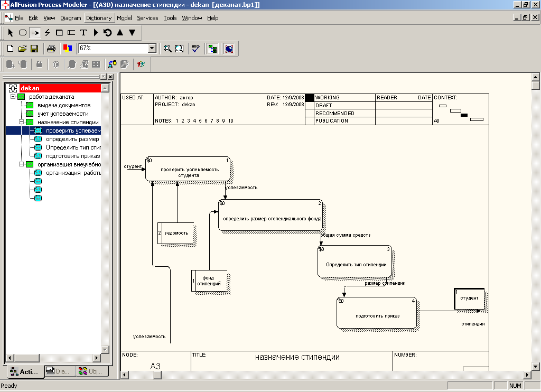Collapse the 'назначение стипендии' tree node

pyautogui.click(x=22, y=122)
